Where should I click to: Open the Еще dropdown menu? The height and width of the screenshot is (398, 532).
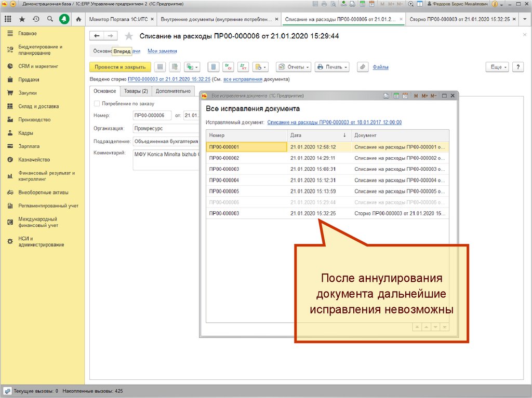point(498,67)
